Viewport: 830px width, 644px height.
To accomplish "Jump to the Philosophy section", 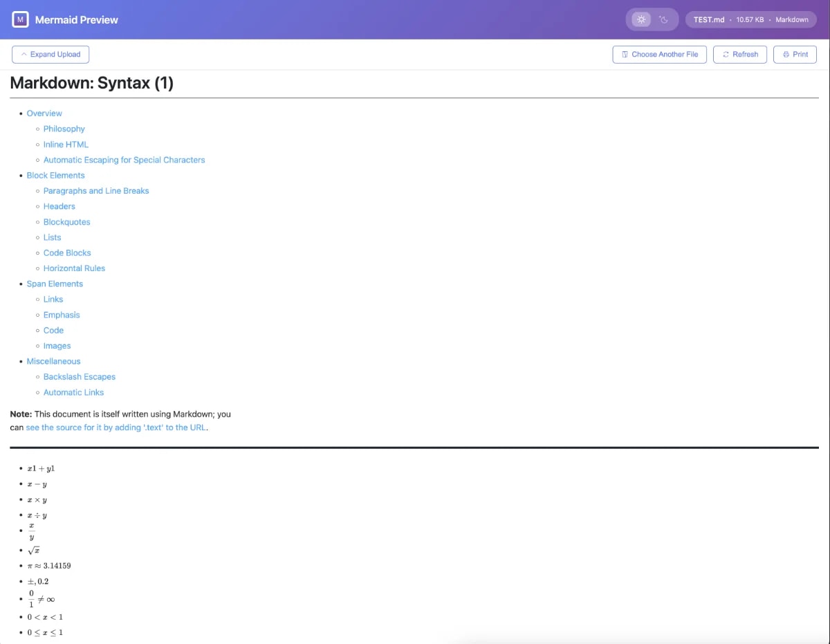I will click(x=64, y=129).
